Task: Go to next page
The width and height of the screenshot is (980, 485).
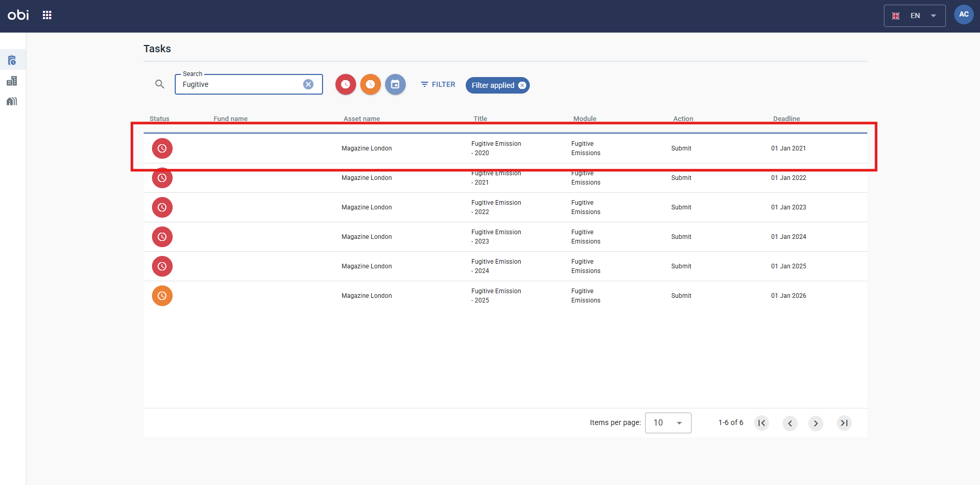Action: [816, 423]
